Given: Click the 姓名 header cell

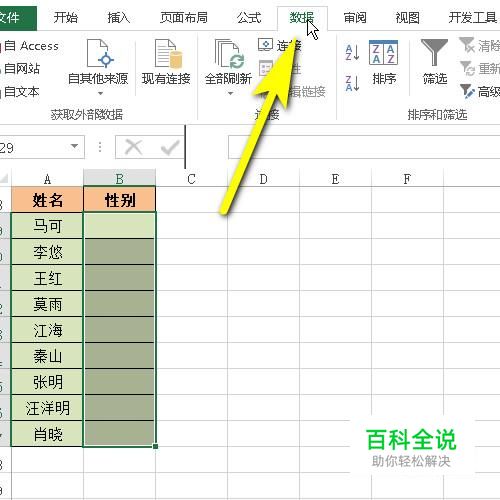Looking at the screenshot, I should coord(47,200).
